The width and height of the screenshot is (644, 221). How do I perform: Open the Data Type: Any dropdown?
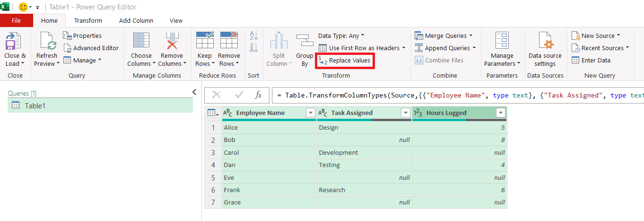click(x=341, y=36)
